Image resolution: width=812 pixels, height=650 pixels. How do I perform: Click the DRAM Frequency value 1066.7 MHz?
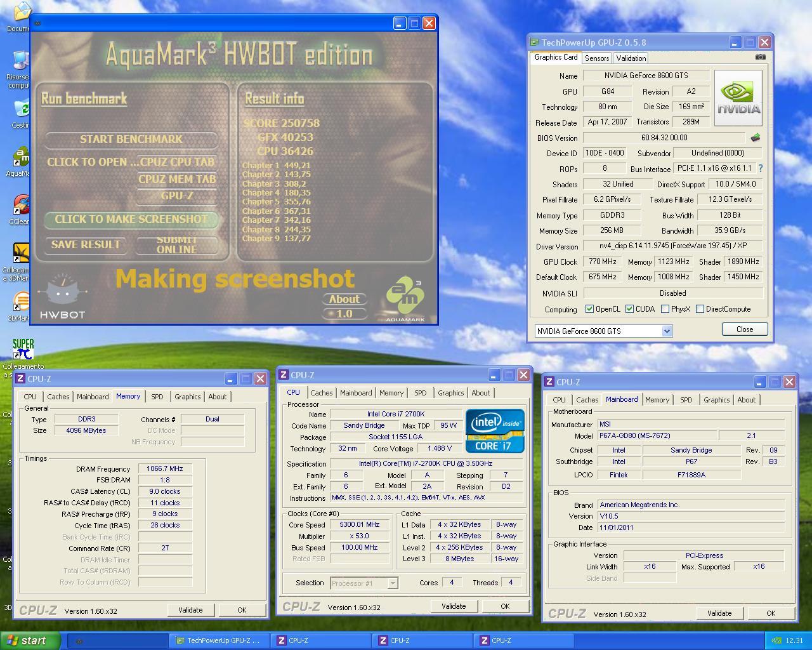coord(165,468)
